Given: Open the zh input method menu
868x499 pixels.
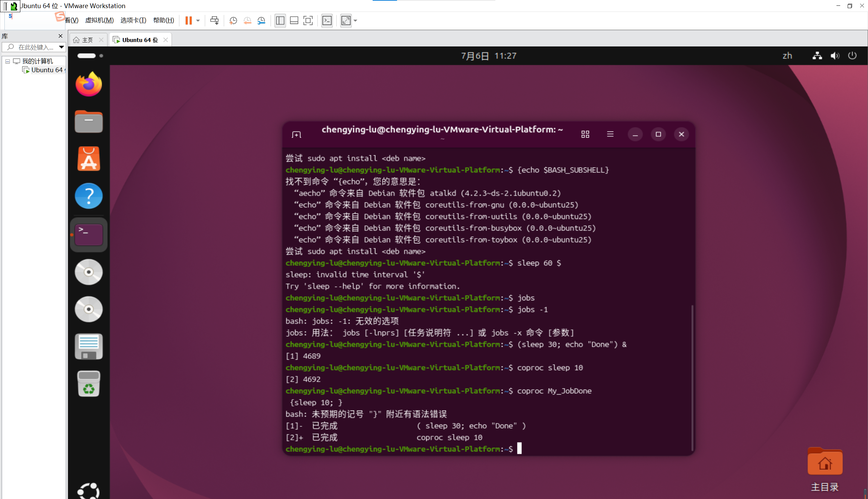Looking at the screenshot, I should [x=787, y=56].
